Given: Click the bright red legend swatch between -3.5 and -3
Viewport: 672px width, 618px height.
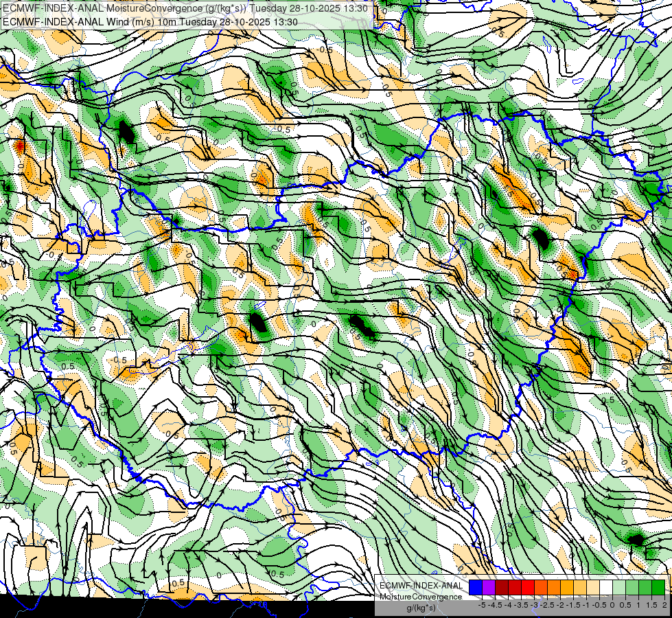Looking at the screenshot, I should click(528, 588).
